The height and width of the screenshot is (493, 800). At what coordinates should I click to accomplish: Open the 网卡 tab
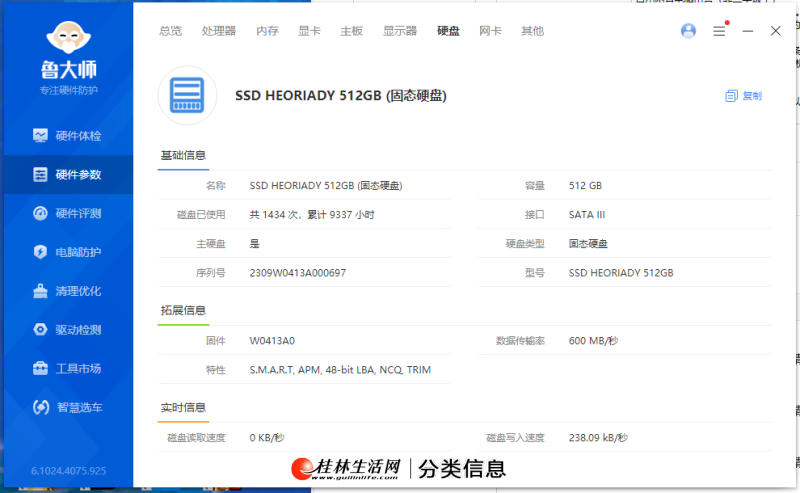(x=490, y=31)
